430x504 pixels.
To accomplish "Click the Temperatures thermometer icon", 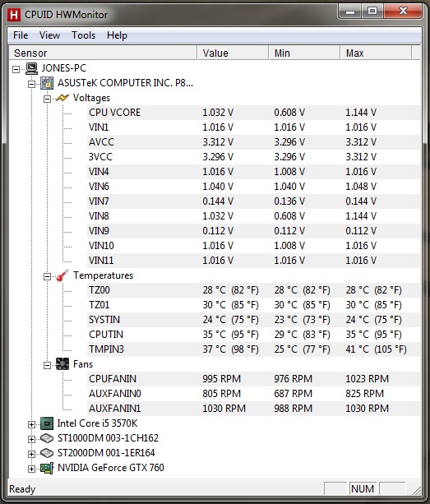I will pyautogui.click(x=62, y=275).
